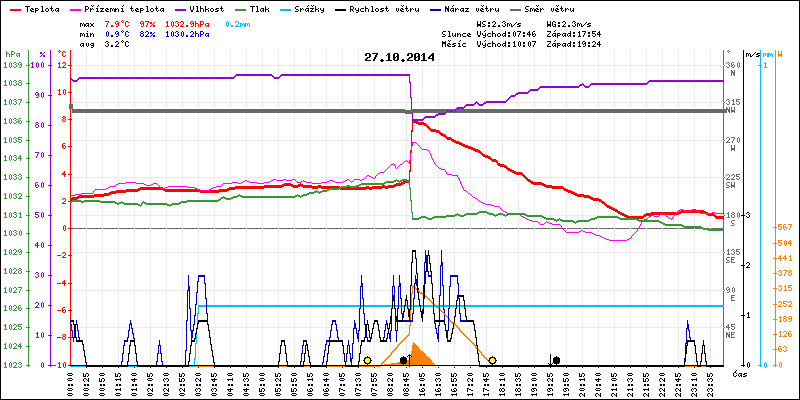Click the black moonset marker beside the down arrow
Image resolution: width=800 pixels, height=400 pixels.
(x=557, y=360)
